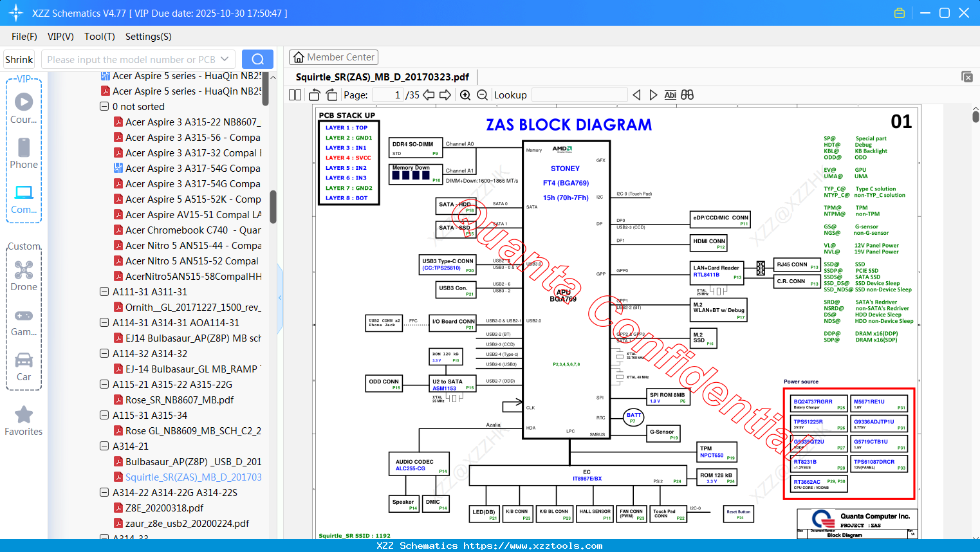Open 'zaur_z8e_usb2_20200224.pdf' file
Image resolution: width=980 pixels, height=552 pixels.
click(181, 524)
